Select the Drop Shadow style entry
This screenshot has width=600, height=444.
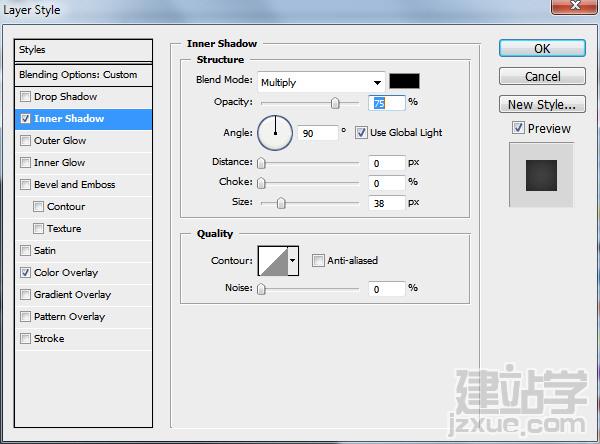[65, 96]
